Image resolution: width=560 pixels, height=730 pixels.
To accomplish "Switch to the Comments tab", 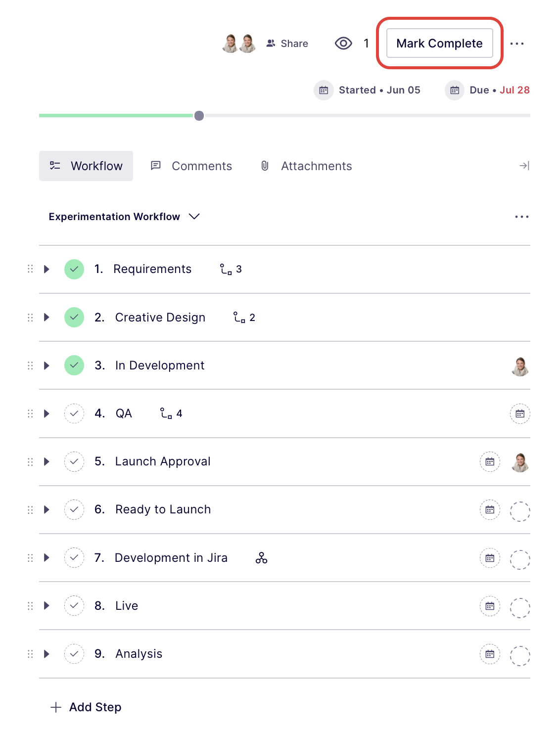I will (x=191, y=166).
